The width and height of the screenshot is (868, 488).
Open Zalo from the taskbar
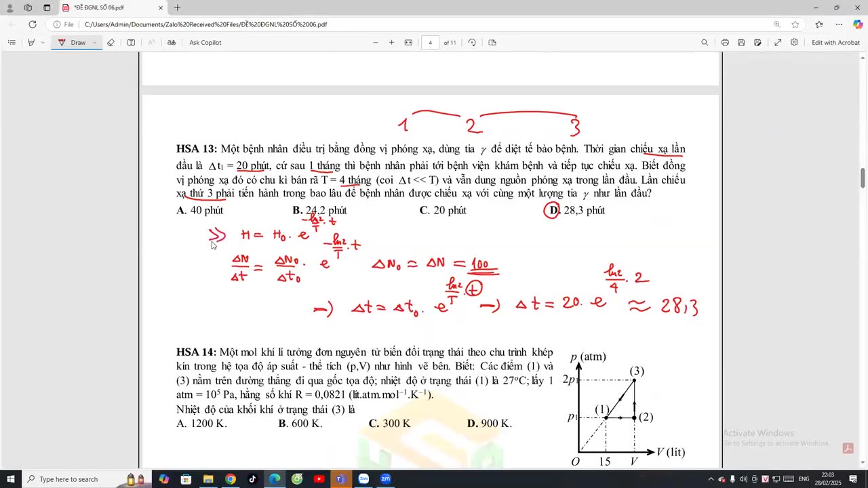[x=363, y=479]
